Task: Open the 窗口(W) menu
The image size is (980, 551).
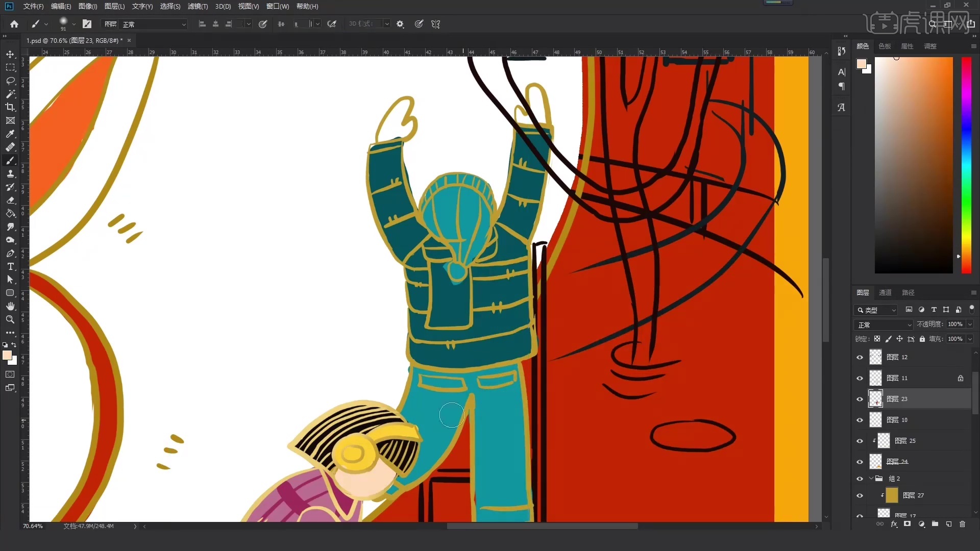Action: coord(278,6)
